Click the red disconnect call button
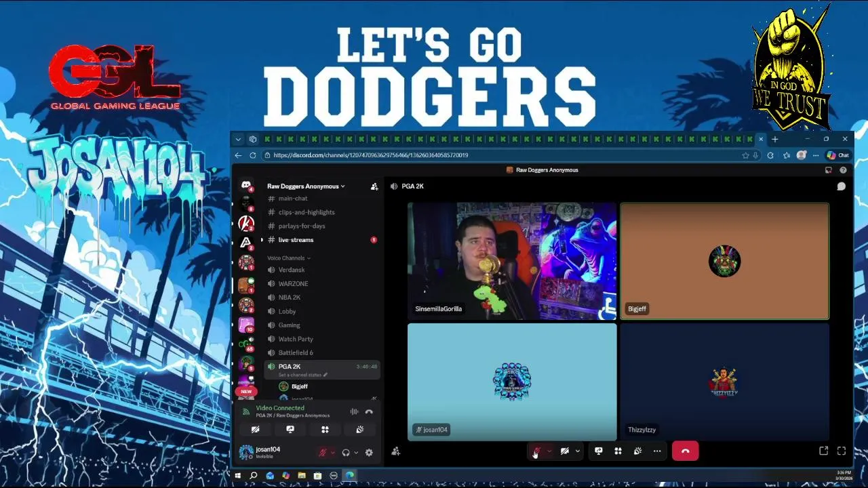This screenshot has width=868, height=488. point(685,451)
